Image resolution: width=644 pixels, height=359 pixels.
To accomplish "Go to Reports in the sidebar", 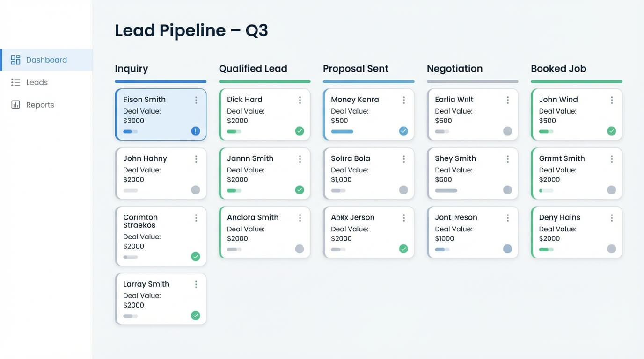I will (x=40, y=105).
